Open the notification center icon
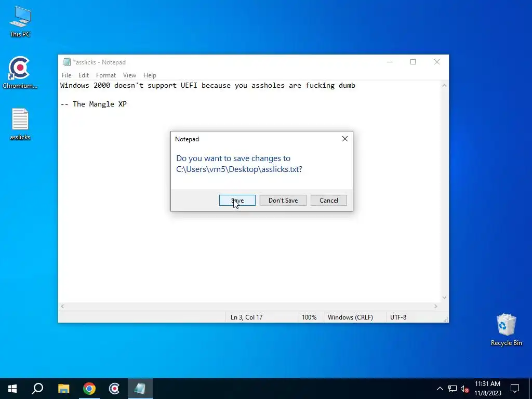 (x=515, y=389)
